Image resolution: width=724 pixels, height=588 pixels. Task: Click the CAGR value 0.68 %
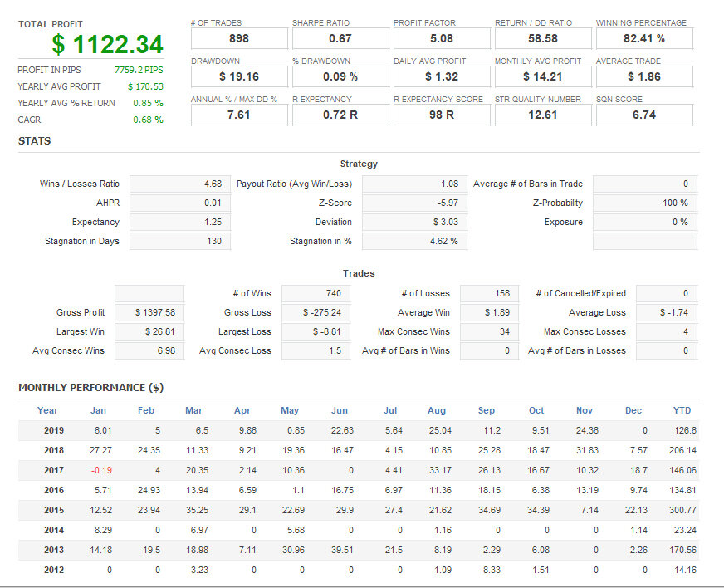[x=149, y=120]
